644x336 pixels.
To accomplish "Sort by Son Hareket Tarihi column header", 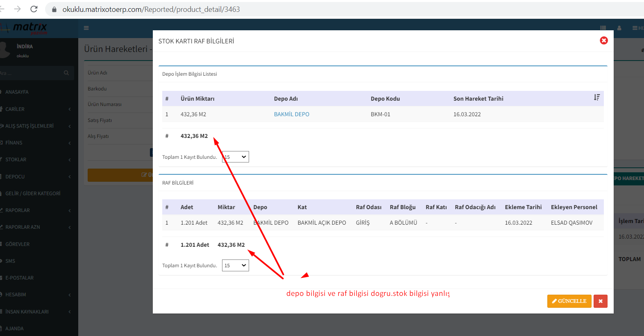I will click(478, 99).
